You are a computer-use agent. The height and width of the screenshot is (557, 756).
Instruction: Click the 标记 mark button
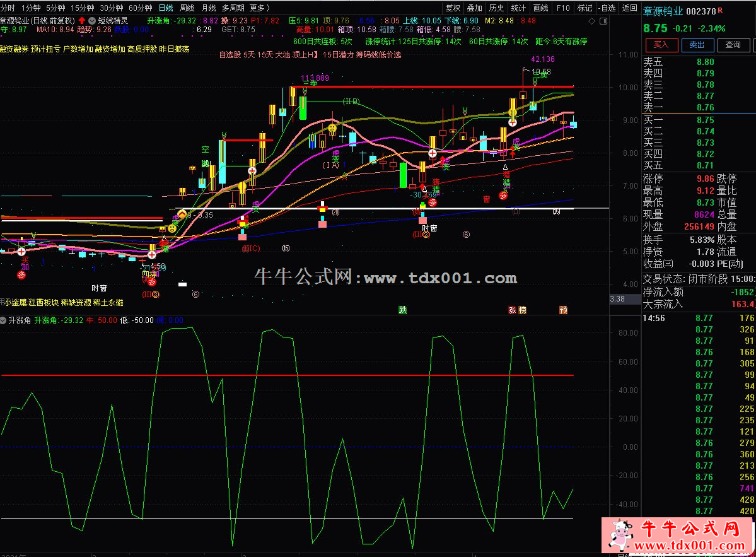pyautogui.click(x=584, y=8)
